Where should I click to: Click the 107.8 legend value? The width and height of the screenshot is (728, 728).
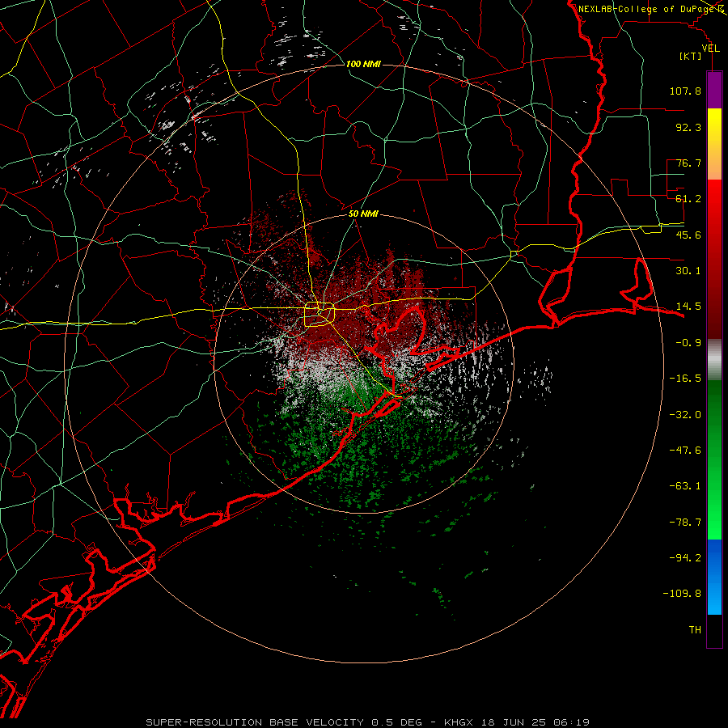click(x=685, y=91)
